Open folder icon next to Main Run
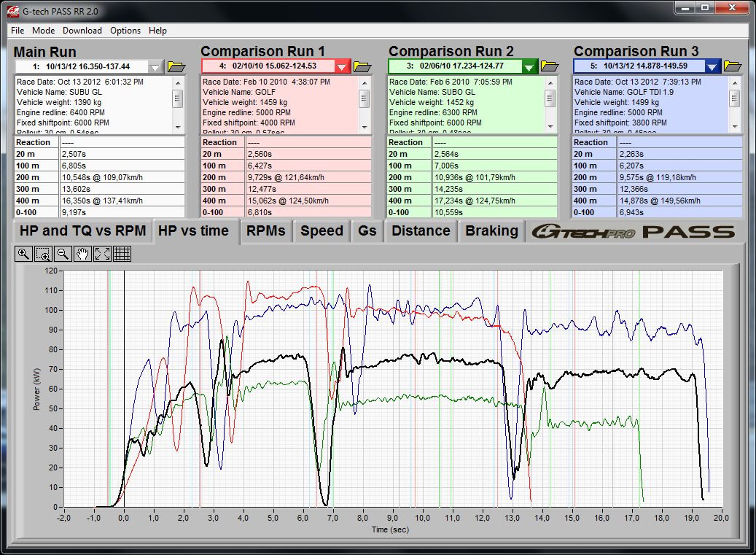756x555 pixels. [x=176, y=66]
